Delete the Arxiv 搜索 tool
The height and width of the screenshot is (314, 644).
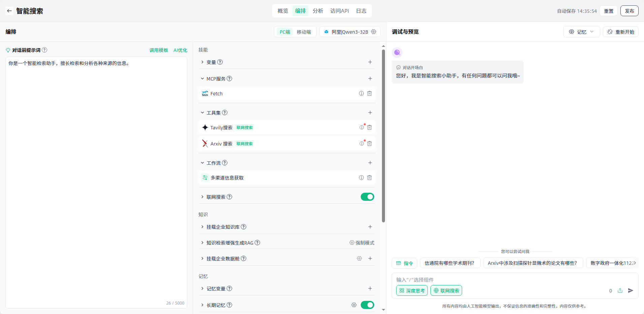(x=369, y=144)
